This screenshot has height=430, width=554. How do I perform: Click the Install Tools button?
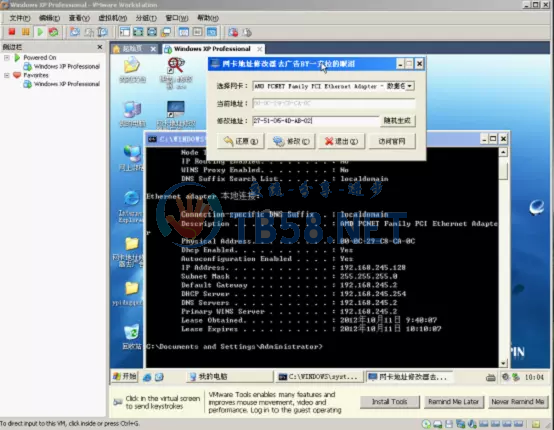click(390, 402)
